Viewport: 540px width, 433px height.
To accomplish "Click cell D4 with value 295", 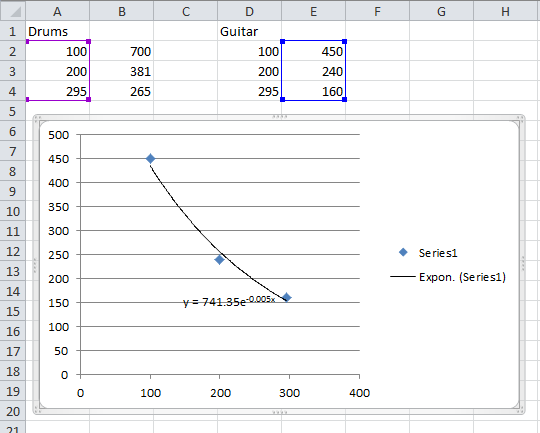I will pos(249,91).
